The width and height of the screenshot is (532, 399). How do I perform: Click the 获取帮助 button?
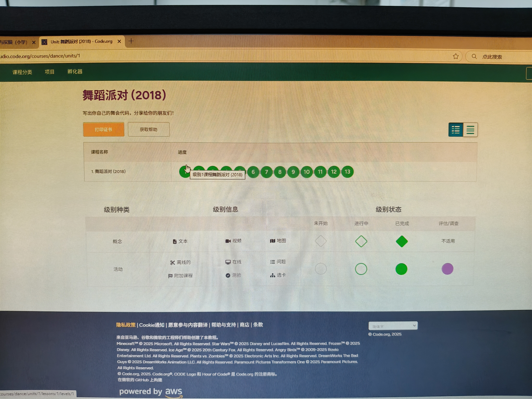pos(149,129)
